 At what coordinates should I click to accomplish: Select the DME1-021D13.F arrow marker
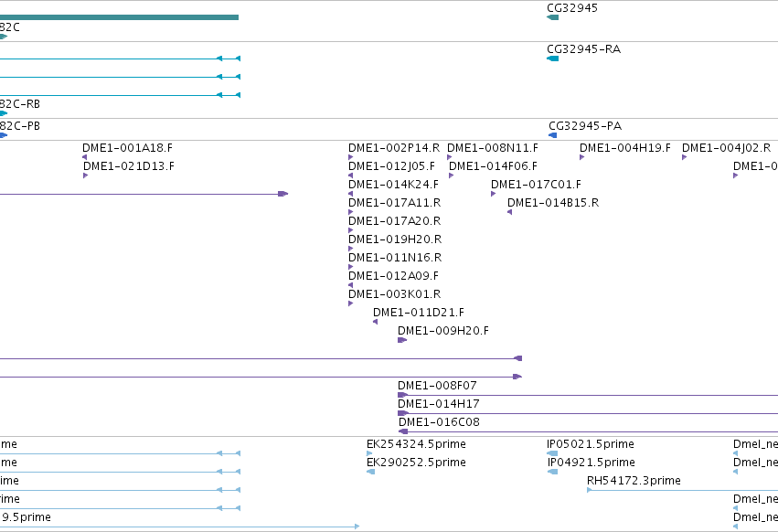(x=86, y=176)
